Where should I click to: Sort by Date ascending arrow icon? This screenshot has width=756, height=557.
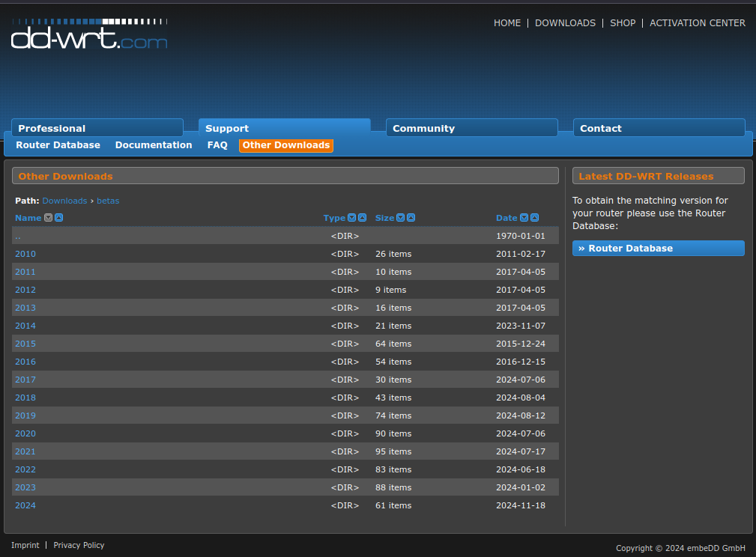534,218
